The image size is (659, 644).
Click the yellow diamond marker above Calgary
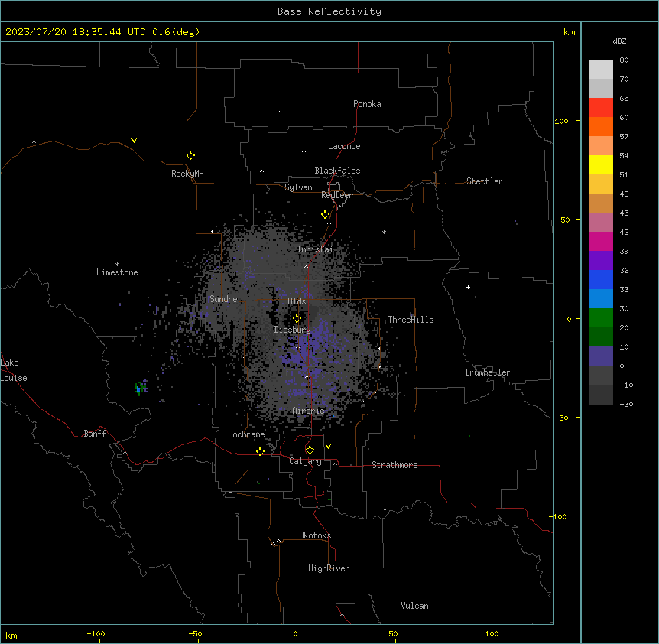(310, 450)
